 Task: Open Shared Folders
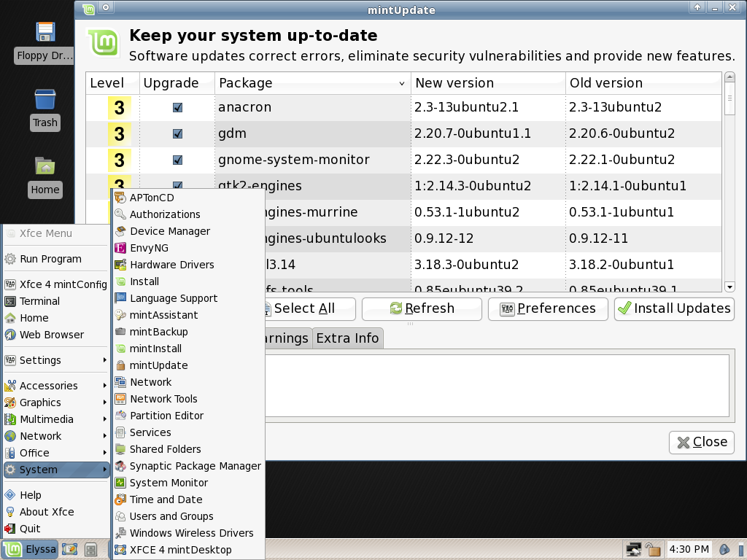[188, 449]
